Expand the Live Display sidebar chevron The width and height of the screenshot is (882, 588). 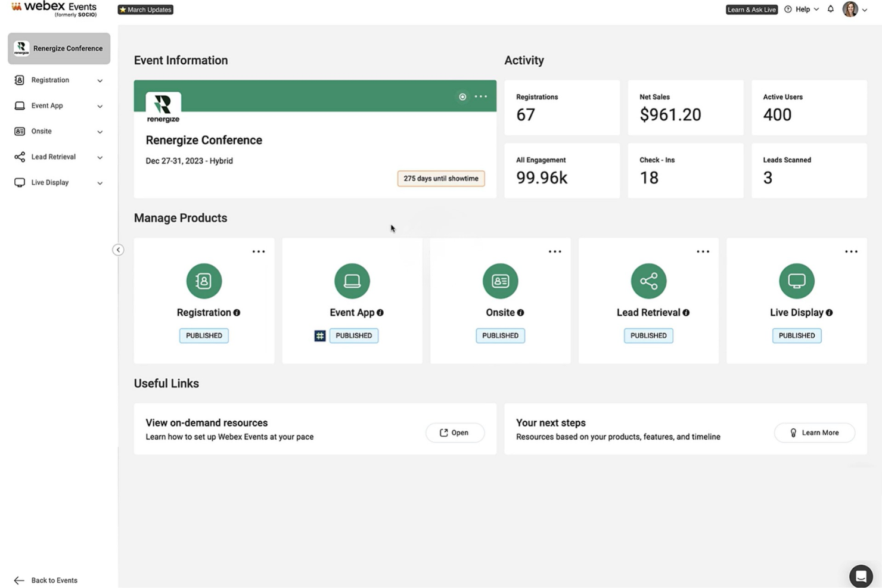(100, 183)
